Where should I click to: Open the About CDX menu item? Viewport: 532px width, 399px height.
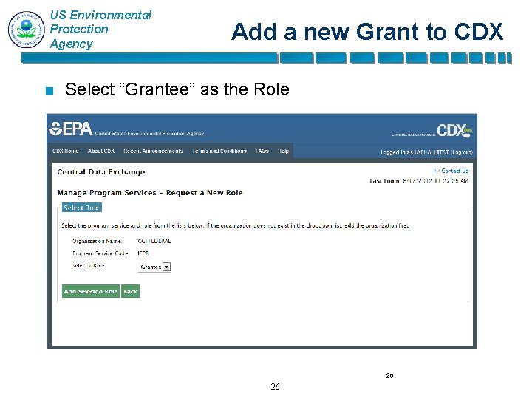coord(101,151)
